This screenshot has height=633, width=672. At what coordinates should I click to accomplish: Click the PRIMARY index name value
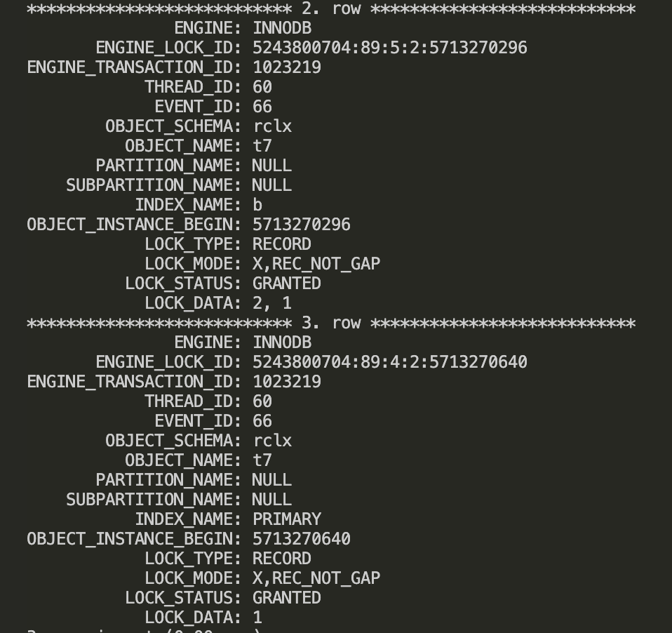286,519
